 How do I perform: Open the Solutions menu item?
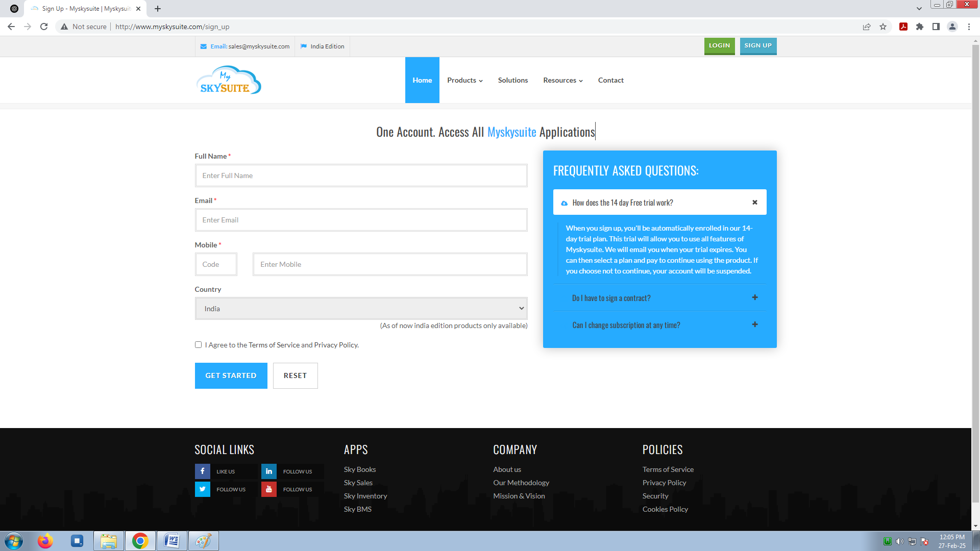click(x=513, y=80)
